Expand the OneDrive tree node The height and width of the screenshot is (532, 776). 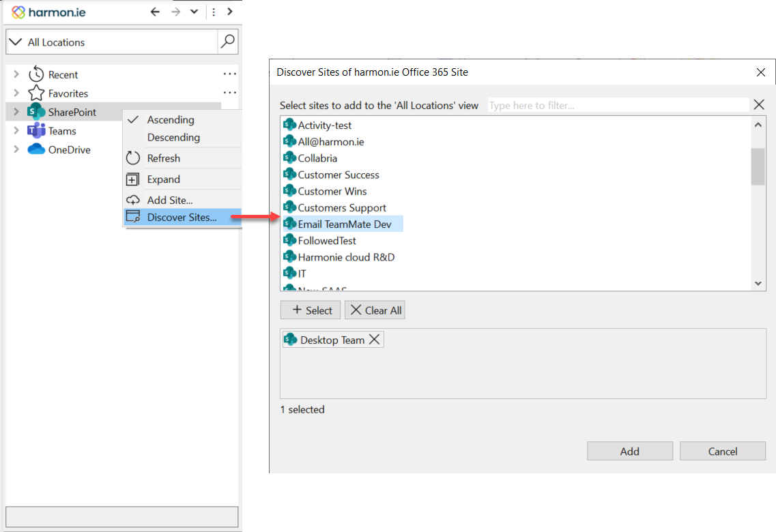pyautogui.click(x=16, y=149)
